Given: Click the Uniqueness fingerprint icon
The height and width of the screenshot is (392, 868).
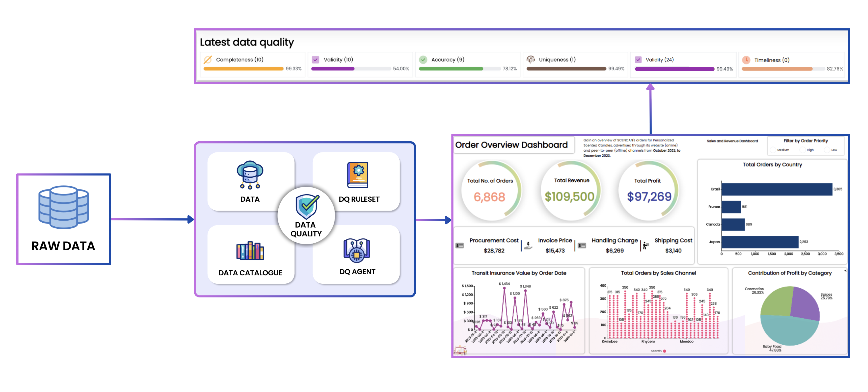Looking at the screenshot, I should (x=531, y=60).
